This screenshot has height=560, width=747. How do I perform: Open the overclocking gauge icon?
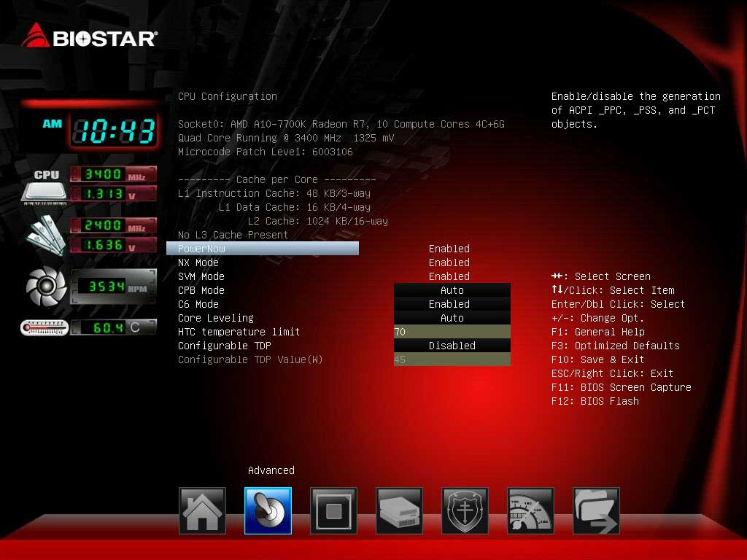[x=531, y=511]
